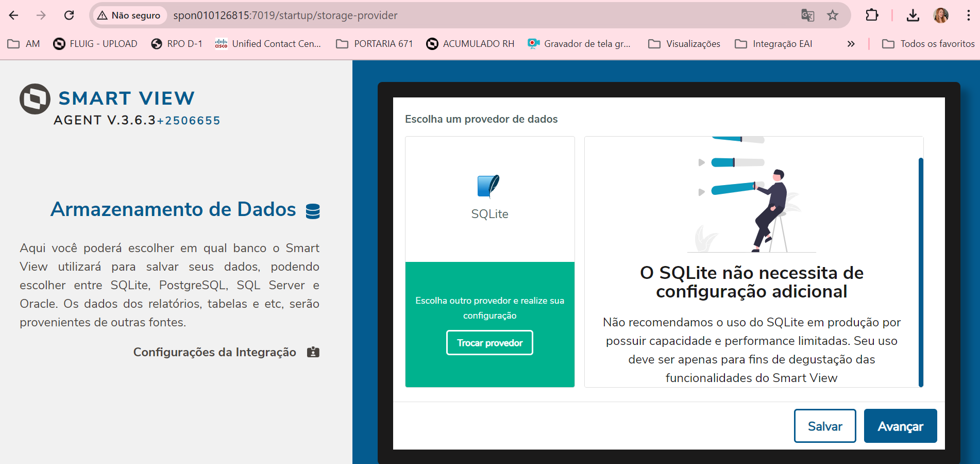This screenshot has width=980, height=464.
Task: Click the Trocar provedor button
Action: [489, 343]
